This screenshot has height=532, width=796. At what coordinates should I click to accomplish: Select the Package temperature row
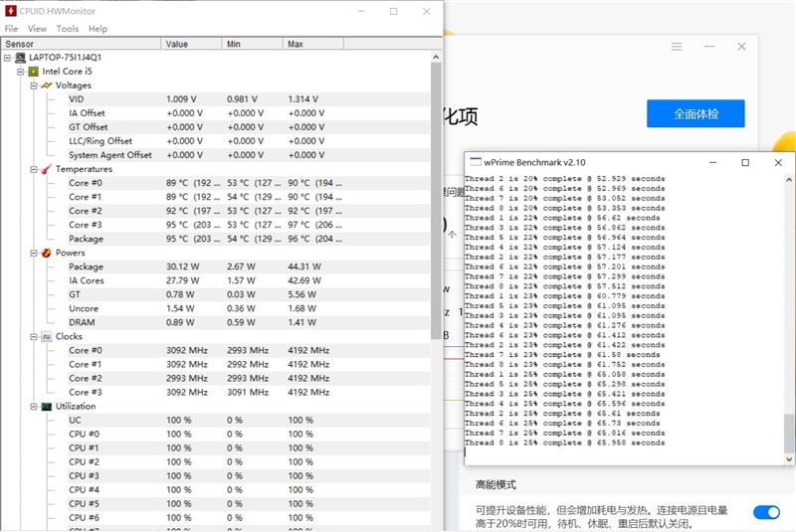[215, 239]
